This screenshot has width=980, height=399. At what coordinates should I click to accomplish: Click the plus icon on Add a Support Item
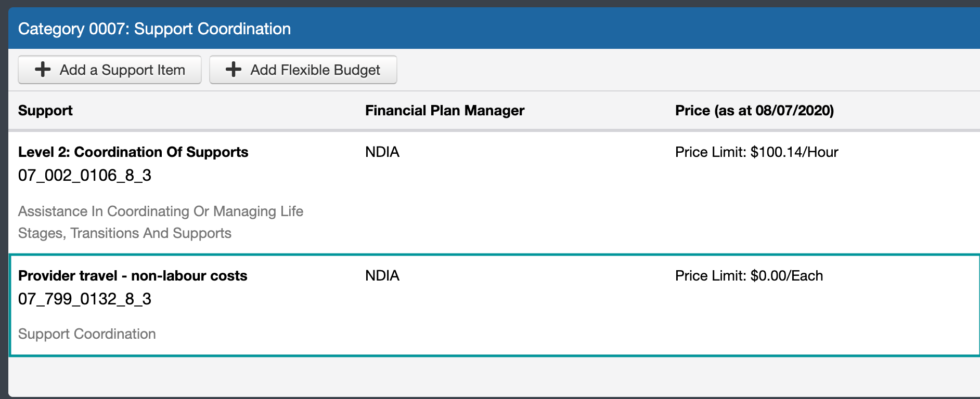coord(43,70)
